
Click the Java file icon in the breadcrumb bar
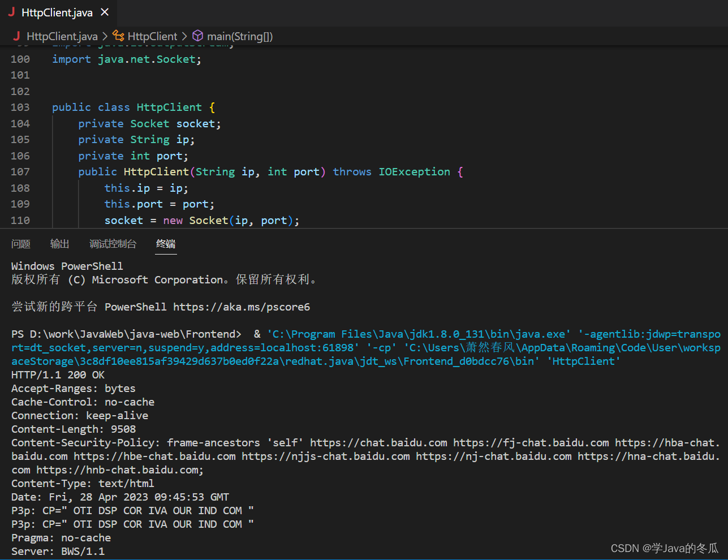tap(16, 36)
